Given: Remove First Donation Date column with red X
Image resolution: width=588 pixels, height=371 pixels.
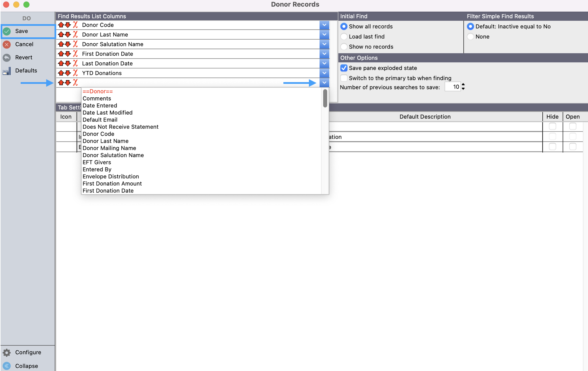Looking at the screenshot, I should pos(75,54).
